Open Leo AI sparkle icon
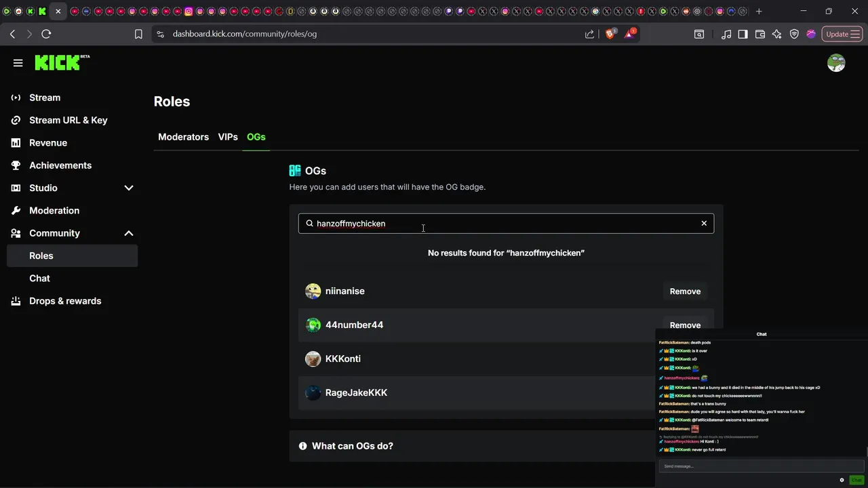The image size is (868, 488). coord(777,34)
